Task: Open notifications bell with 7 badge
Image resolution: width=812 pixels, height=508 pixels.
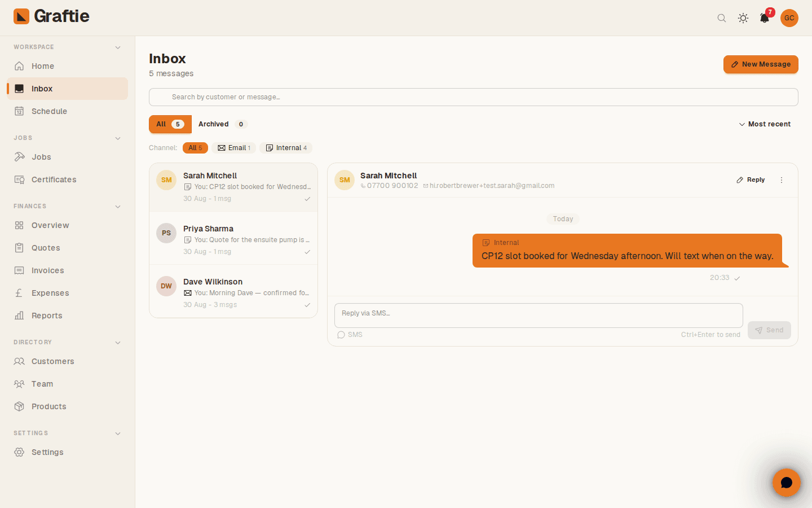Action: pos(765,18)
